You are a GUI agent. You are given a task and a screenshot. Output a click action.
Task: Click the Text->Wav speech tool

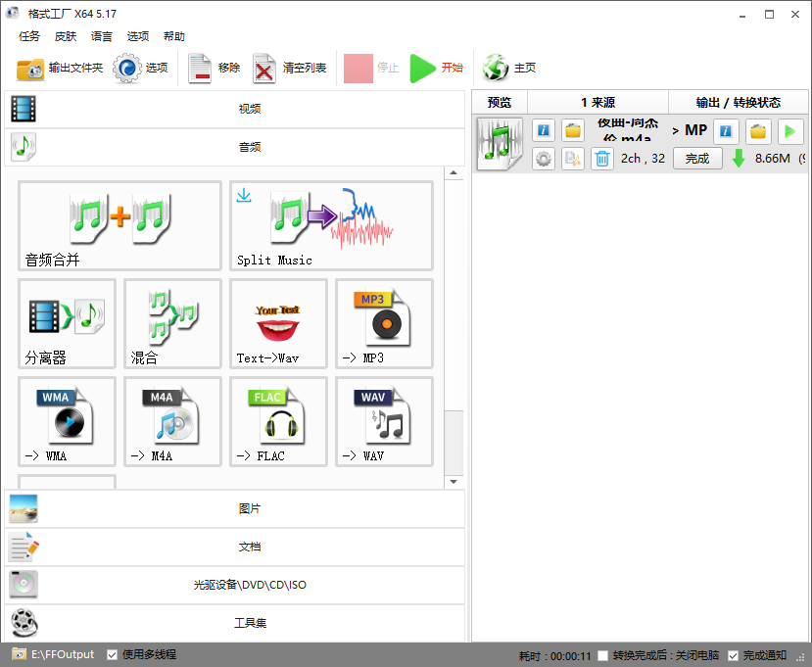[x=278, y=323]
